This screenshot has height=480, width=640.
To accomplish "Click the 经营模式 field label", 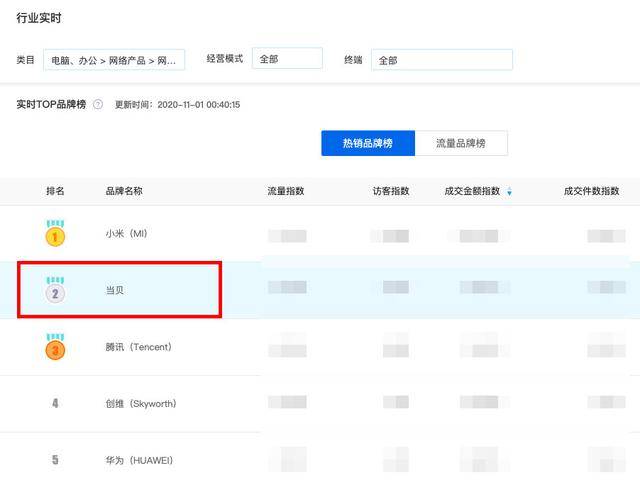I will point(225,58).
